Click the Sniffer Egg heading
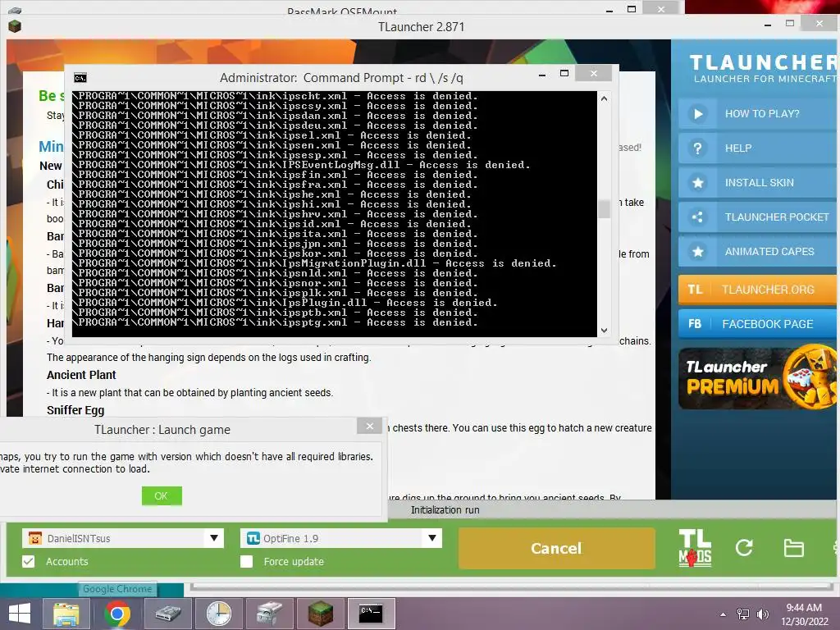 pos(75,410)
